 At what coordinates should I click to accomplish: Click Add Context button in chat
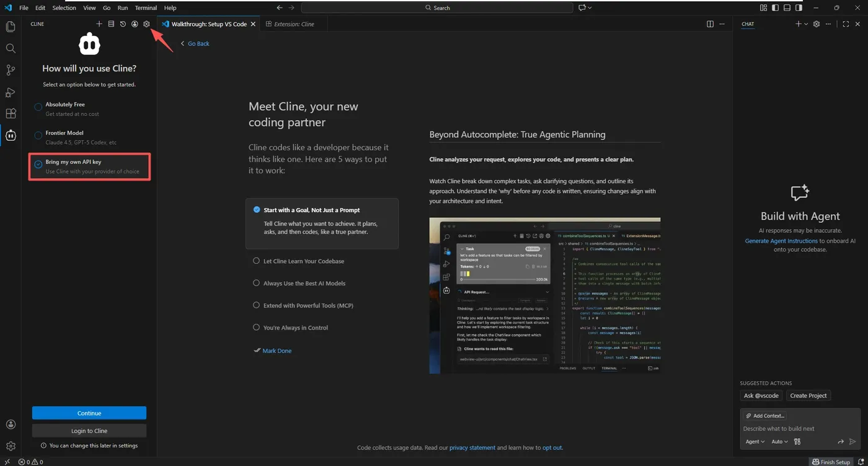765,416
